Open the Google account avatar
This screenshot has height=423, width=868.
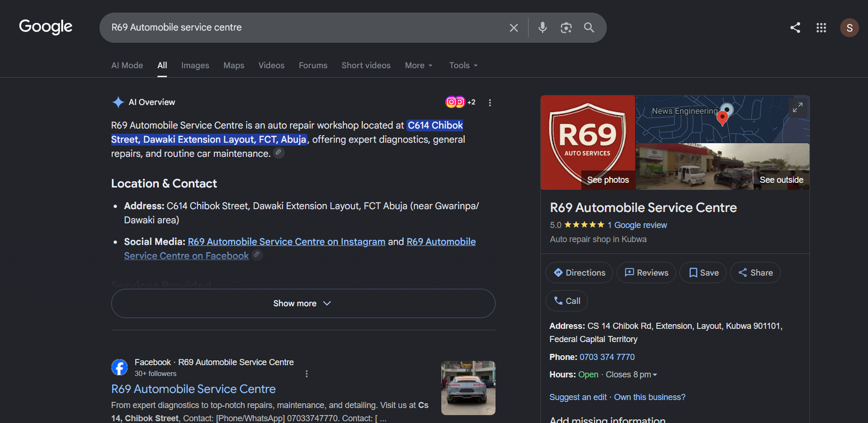(x=850, y=28)
